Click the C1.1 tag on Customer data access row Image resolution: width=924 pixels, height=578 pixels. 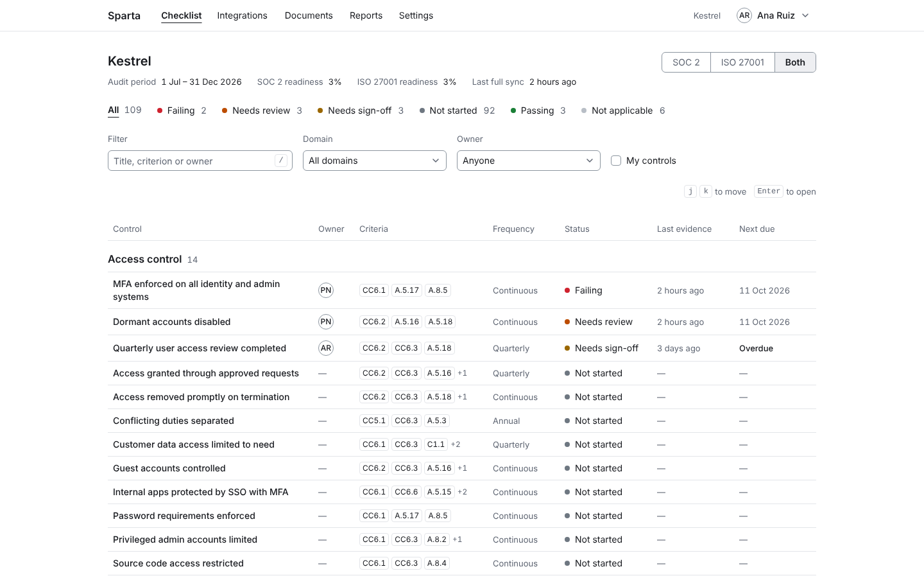[436, 444]
